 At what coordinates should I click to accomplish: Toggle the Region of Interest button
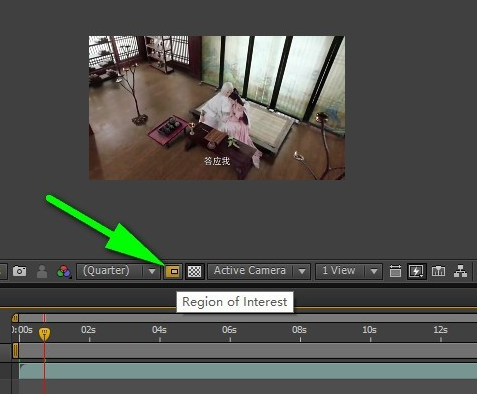click(x=173, y=271)
